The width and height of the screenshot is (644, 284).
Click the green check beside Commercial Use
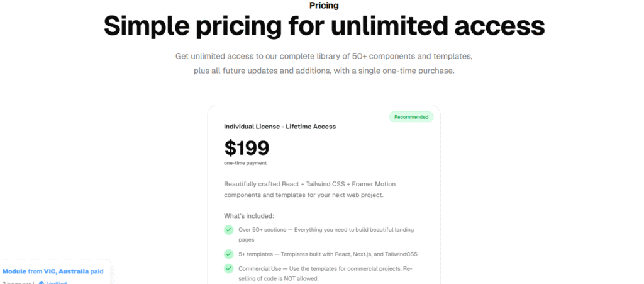pos(229,268)
